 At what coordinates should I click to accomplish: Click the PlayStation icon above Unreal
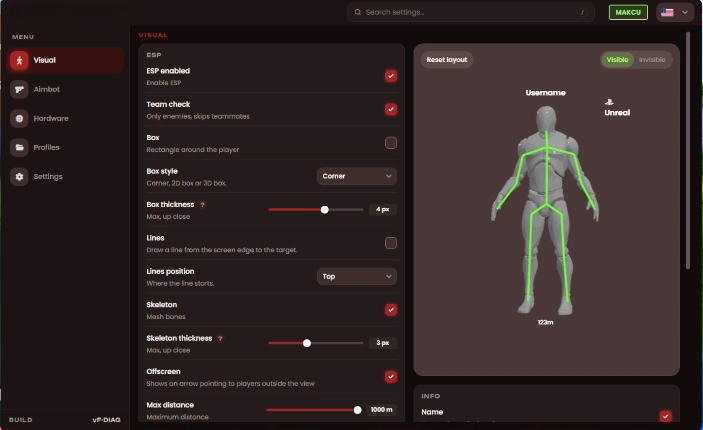(x=609, y=102)
